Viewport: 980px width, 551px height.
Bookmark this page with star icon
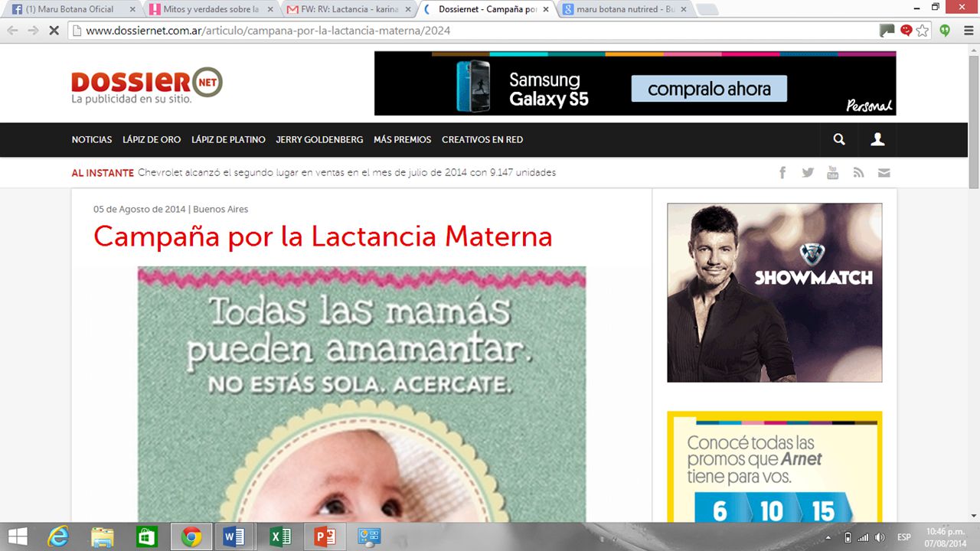coord(923,31)
